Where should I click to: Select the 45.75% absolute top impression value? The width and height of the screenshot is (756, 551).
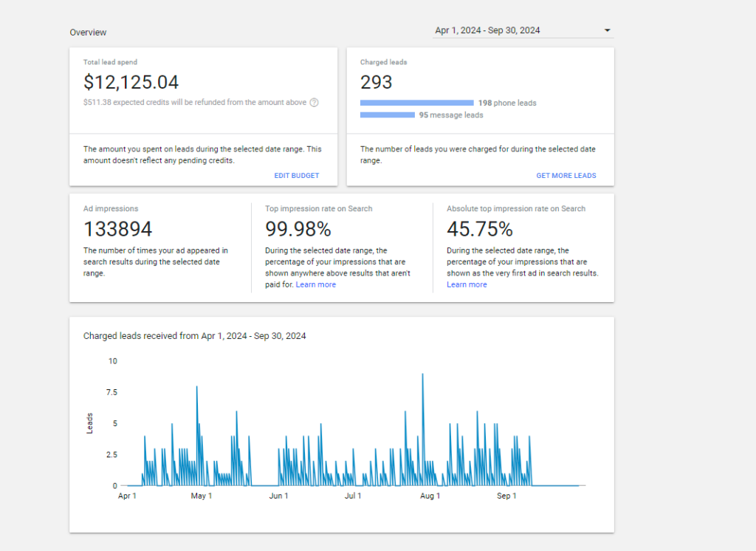point(479,228)
